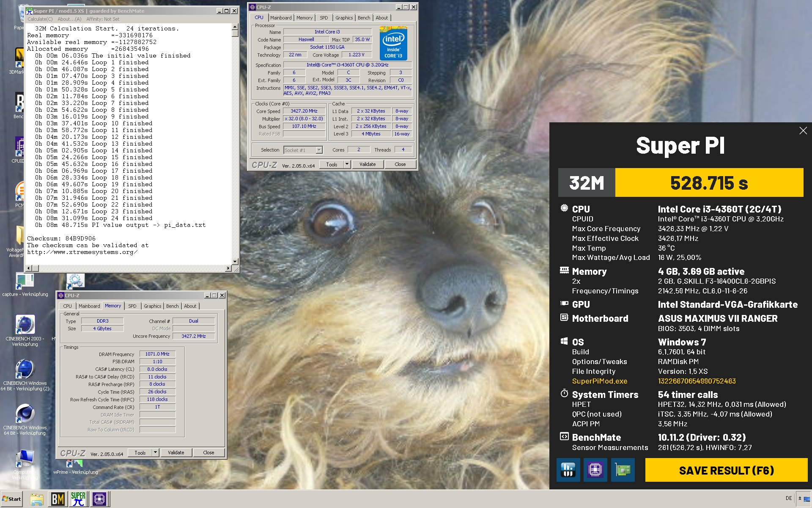The height and width of the screenshot is (508, 812).
Task: Open CINEBENCH Windows 64 Bit shortcut icon
Action: [x=25, y=419]
